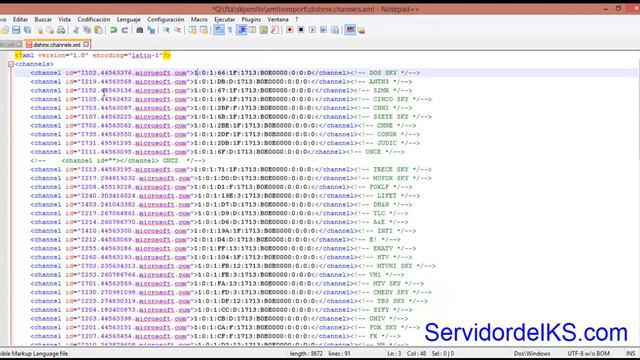The height and width of the screenshot is (360, 640).
Task: Open the Codificación menu
Action: coord(93,20)
